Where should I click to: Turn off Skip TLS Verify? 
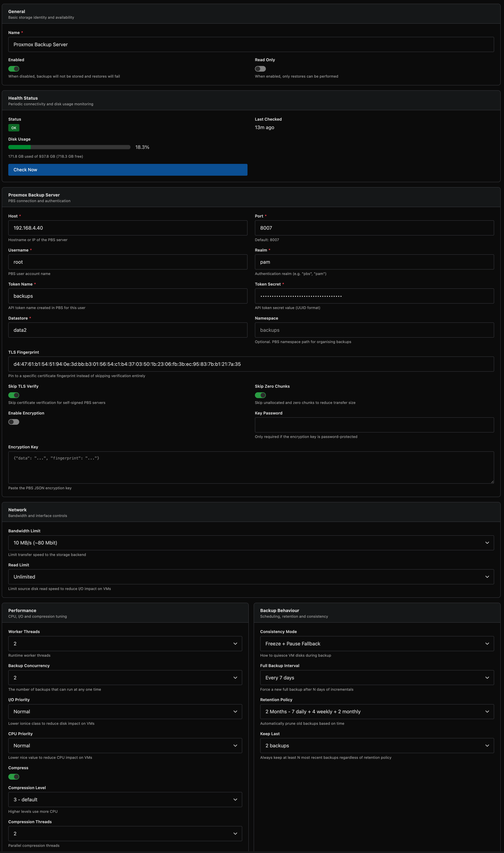point(14,395)
